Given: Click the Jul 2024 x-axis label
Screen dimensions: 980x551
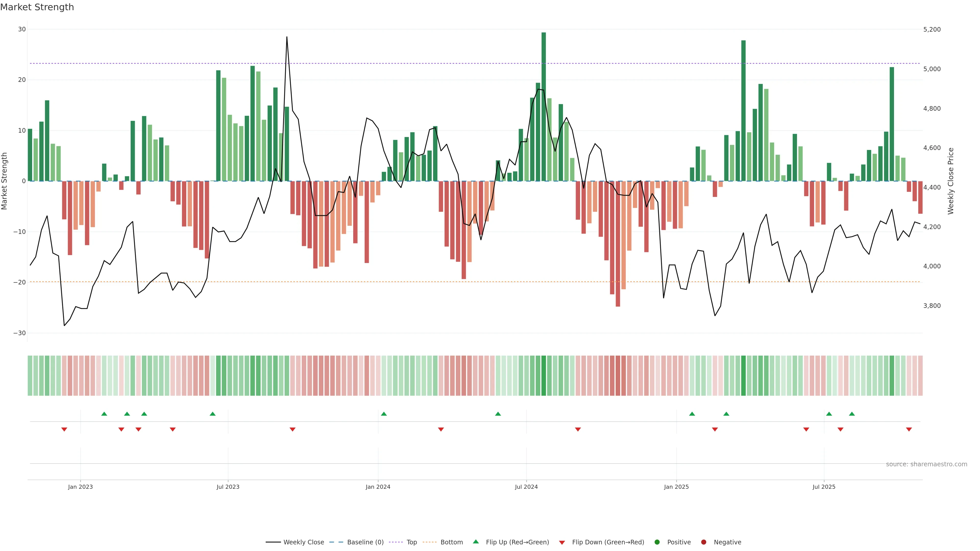Looking at the screenshot, I should point(526,487).
